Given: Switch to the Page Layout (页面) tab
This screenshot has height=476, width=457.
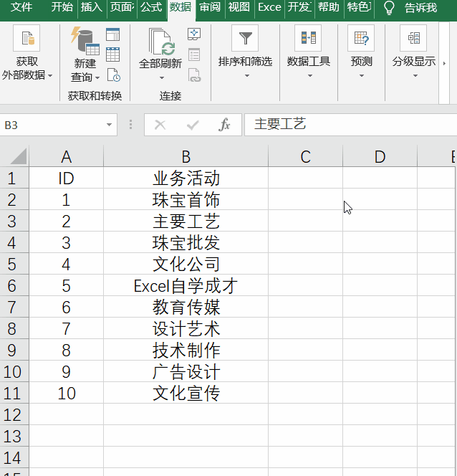Looking at the screenshot, I should [x=122, y=7].
